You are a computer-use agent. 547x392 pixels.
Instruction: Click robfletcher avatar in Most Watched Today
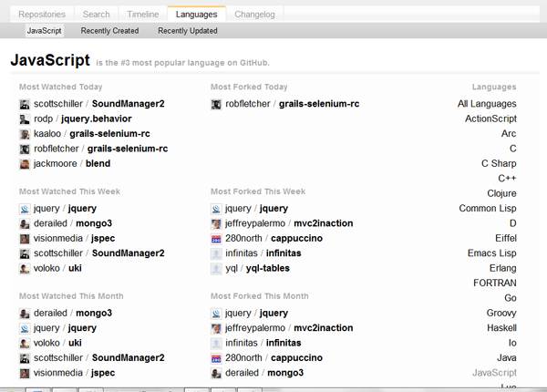coord(25,150)
